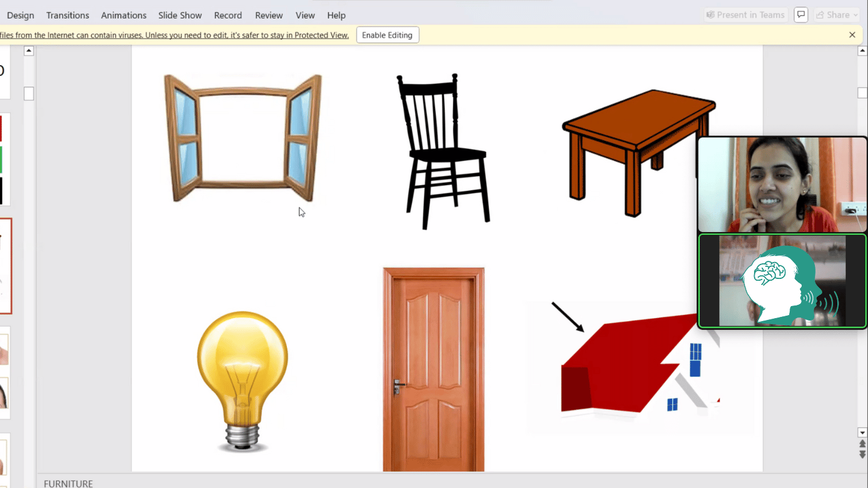
Task: Select the light bulb picture on slide
Action: 242,381
